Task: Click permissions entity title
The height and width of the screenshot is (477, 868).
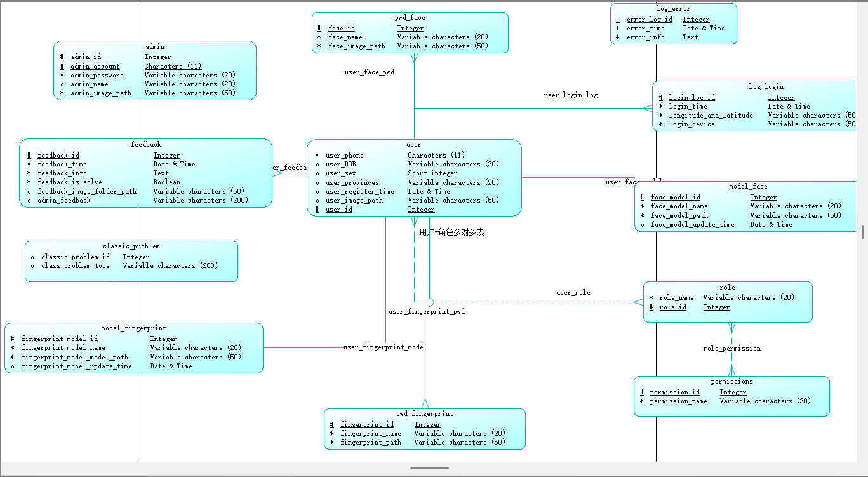Action: pos(732,382)
